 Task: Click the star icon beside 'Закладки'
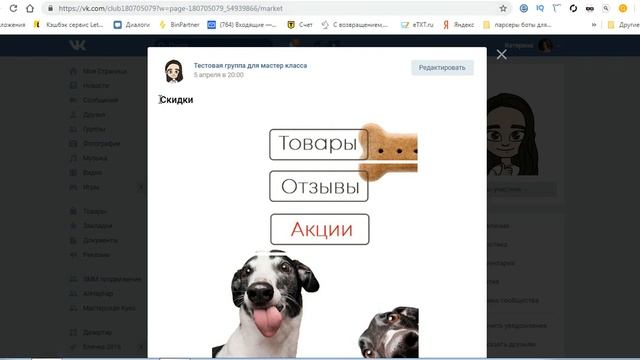(73, 226)
